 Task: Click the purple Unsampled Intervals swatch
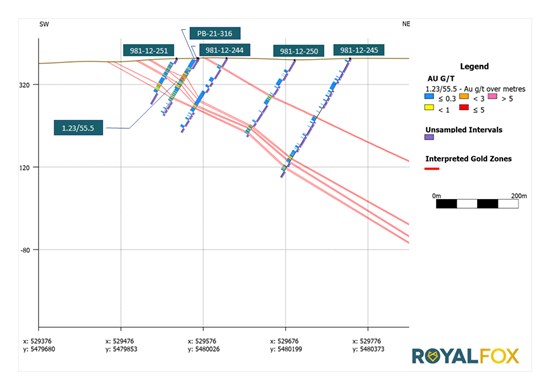pyautogui.click(x=429, y=137)
